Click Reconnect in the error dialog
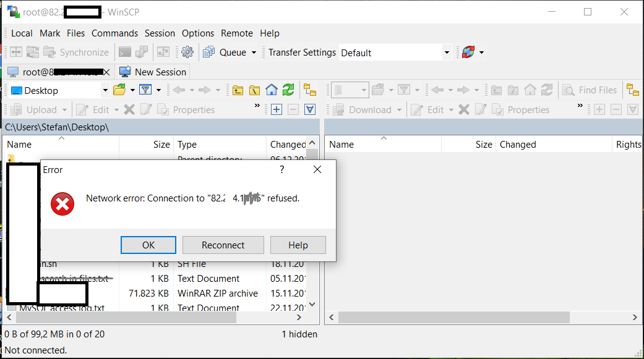Screen dimensions: 644x359 pos(223,245)
